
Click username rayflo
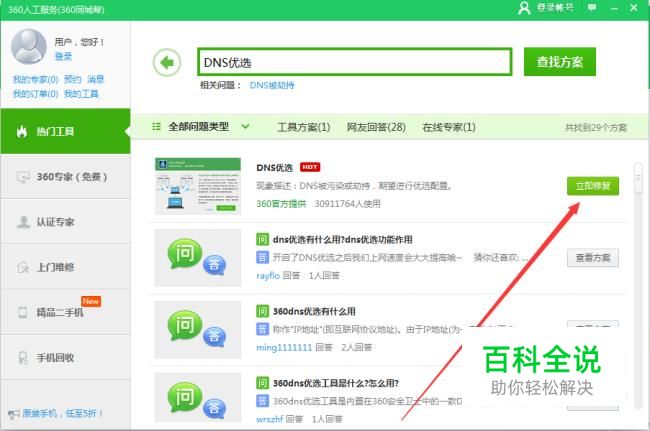tap(268, 276)
